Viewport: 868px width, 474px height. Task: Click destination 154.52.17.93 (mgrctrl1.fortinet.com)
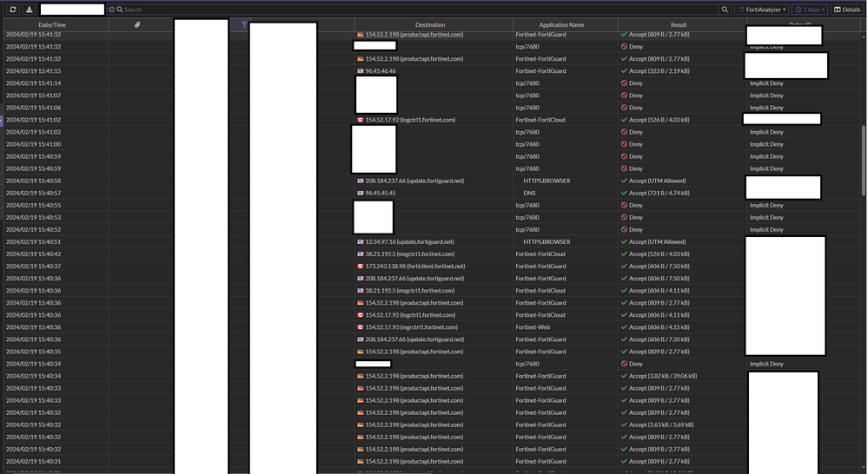click(x=411, y=327)
